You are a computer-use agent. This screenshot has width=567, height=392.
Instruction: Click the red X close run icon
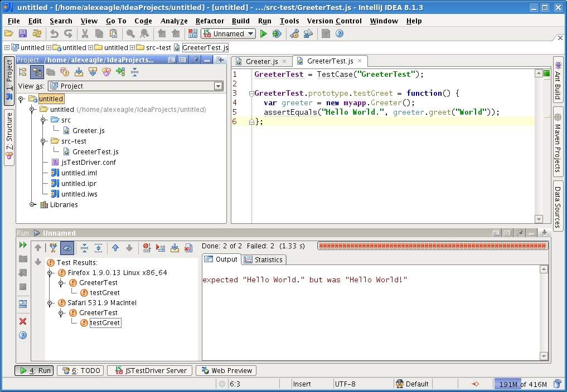[x=23, y=321]
